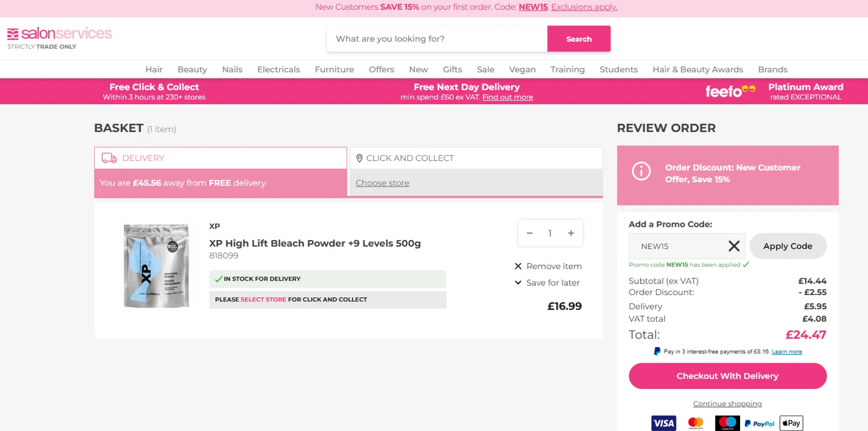868x431 pixels.
Task: Click Save for later text
Action: [x=553, y=283]
